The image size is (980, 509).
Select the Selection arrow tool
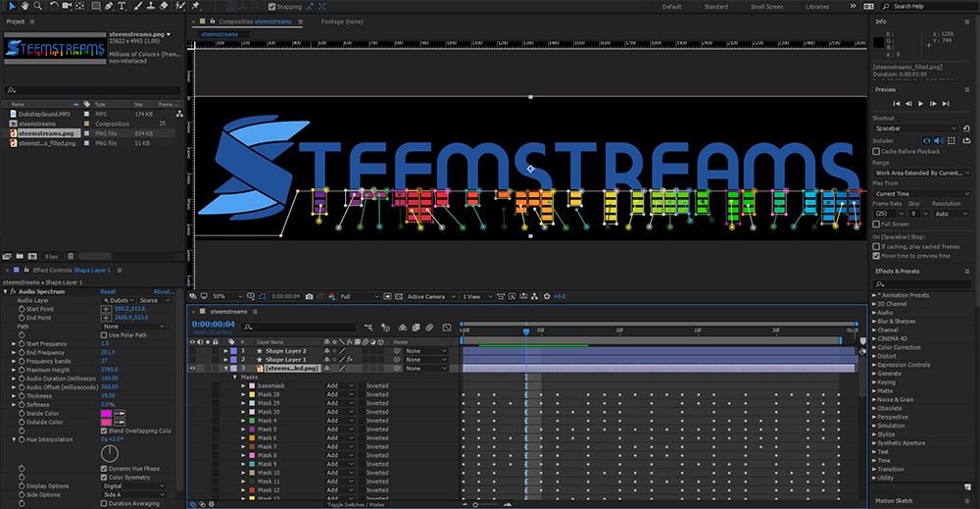(x=13, y=6)
